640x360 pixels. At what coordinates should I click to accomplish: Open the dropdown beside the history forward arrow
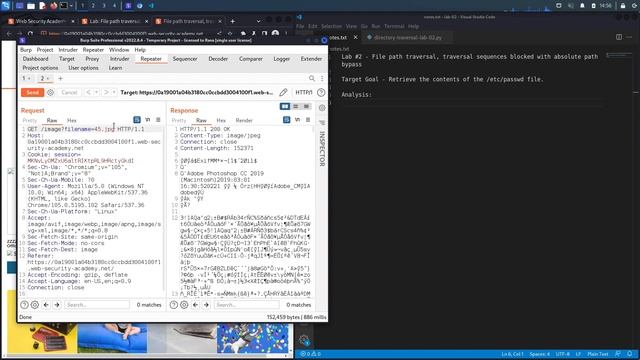point(114,93)
